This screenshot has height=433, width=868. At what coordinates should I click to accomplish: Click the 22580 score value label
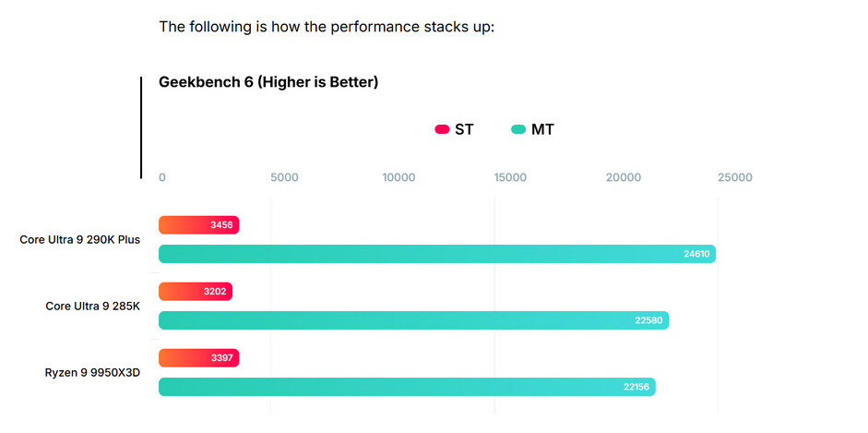(x=649, y=320)
